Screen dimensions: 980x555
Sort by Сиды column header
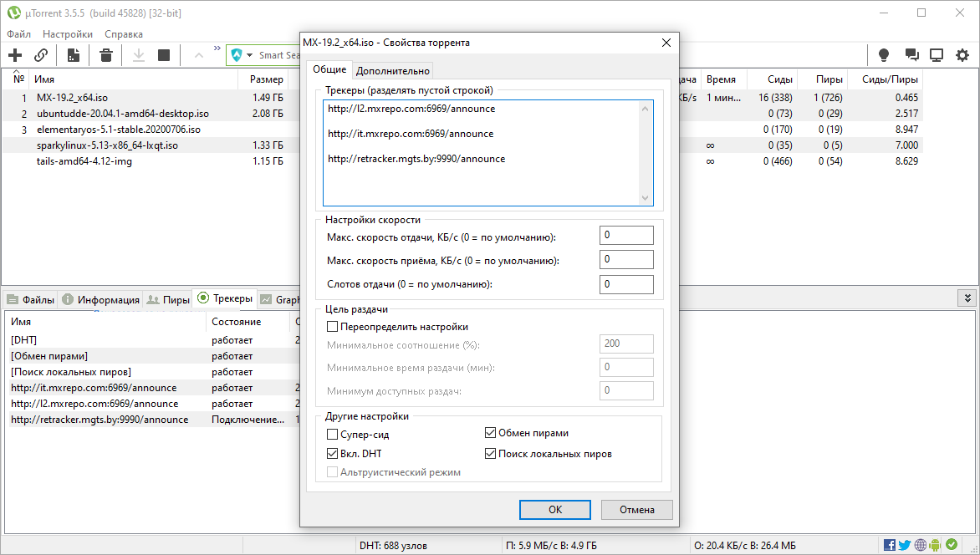pyautogui.click(x=773, y=79)
